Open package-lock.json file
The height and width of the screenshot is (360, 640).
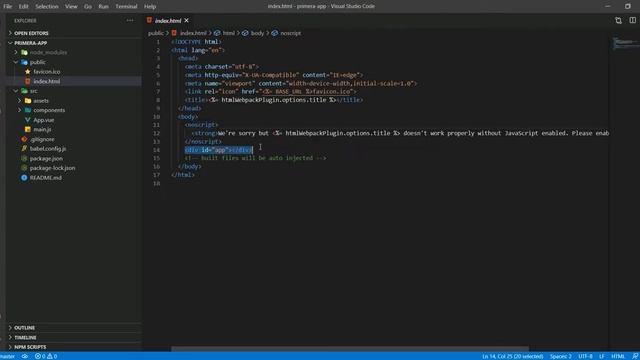point(52,168)
